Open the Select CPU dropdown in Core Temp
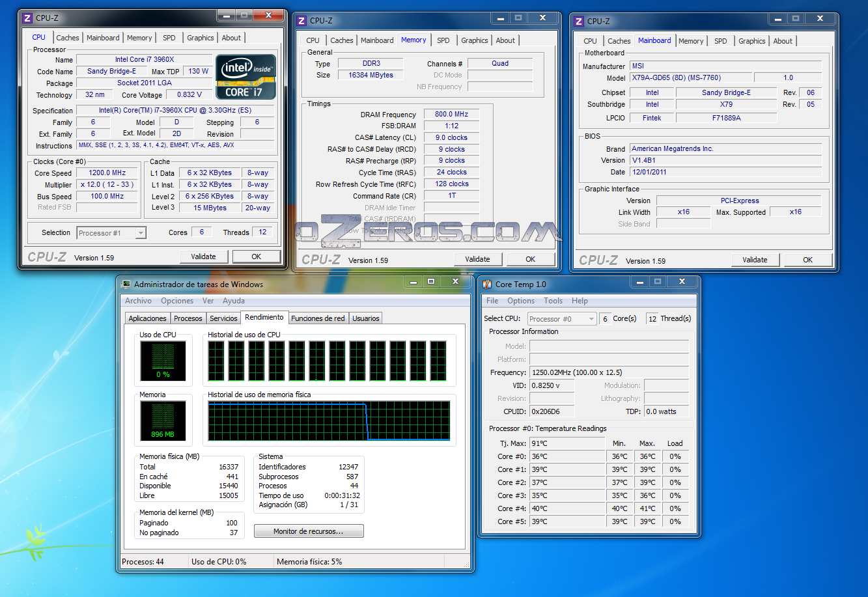 562,319
